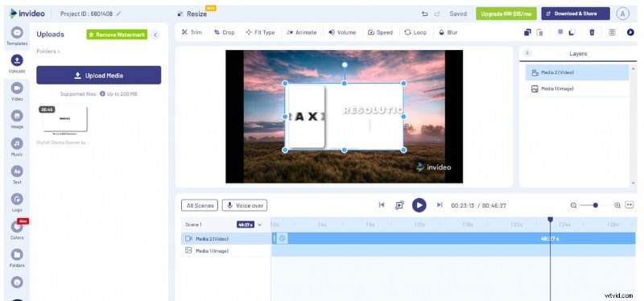The image size is (644, 301).
Task: Click the Resize option
Action: coord(193,14)
